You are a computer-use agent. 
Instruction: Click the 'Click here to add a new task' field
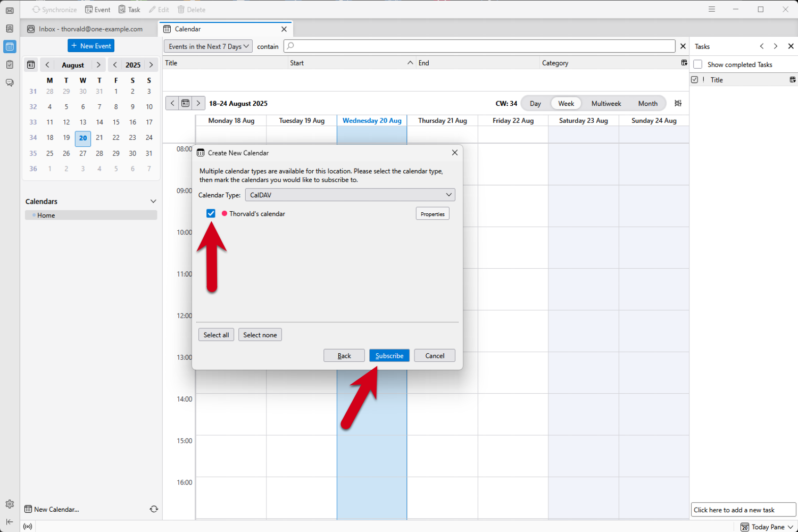[x=743, y=509]
